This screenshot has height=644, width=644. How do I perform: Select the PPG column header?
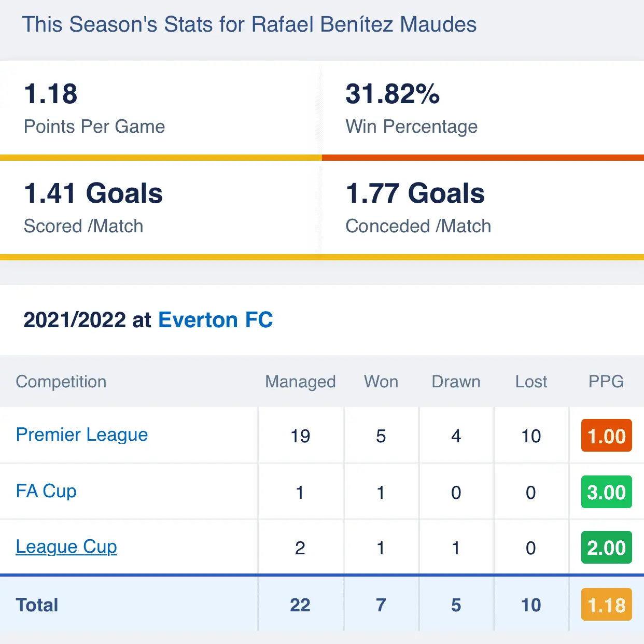[606, 382]
